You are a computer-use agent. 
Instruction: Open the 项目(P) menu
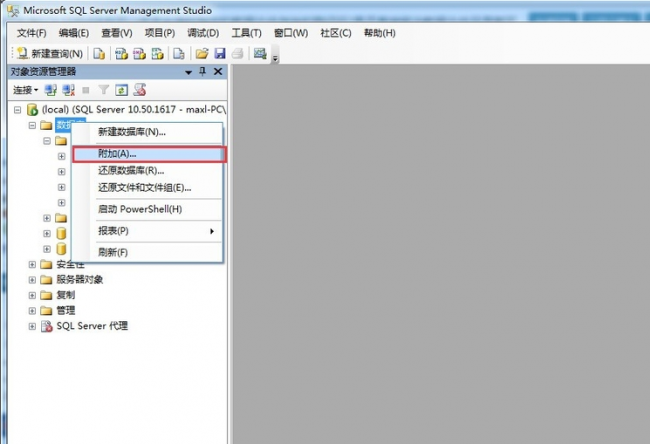pos(160,33)
